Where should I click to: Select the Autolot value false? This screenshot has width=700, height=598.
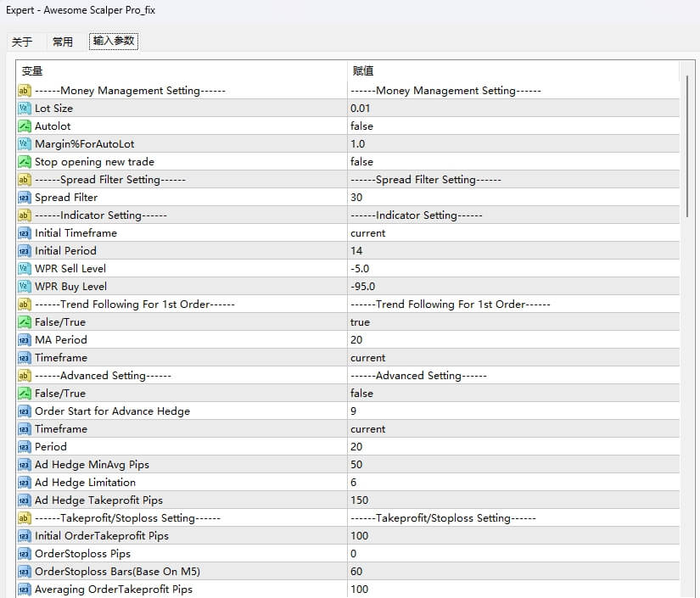(x=361, y=126)
